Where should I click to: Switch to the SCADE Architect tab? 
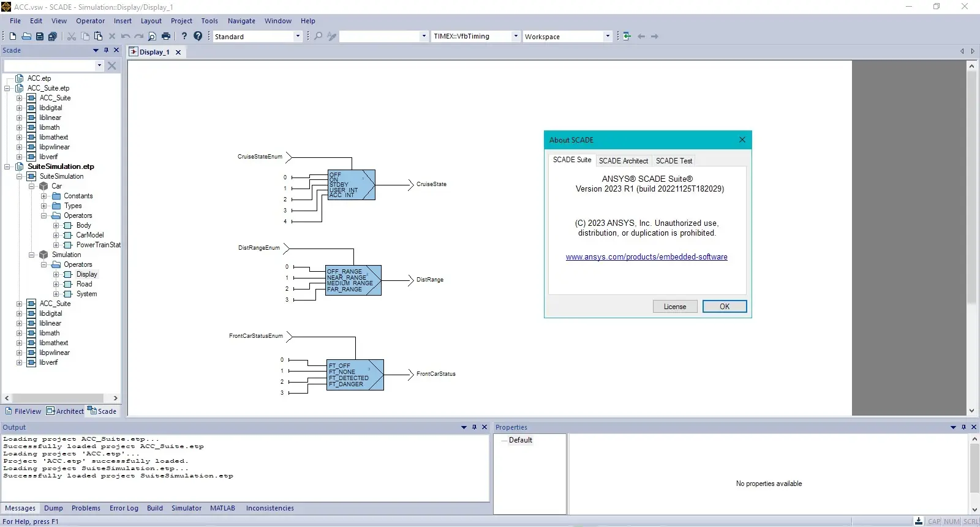[623, 161]
